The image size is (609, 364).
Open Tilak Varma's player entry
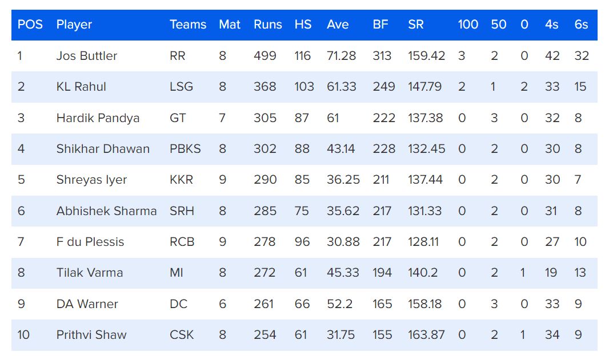pyautogui.click(x=89, y=273)
